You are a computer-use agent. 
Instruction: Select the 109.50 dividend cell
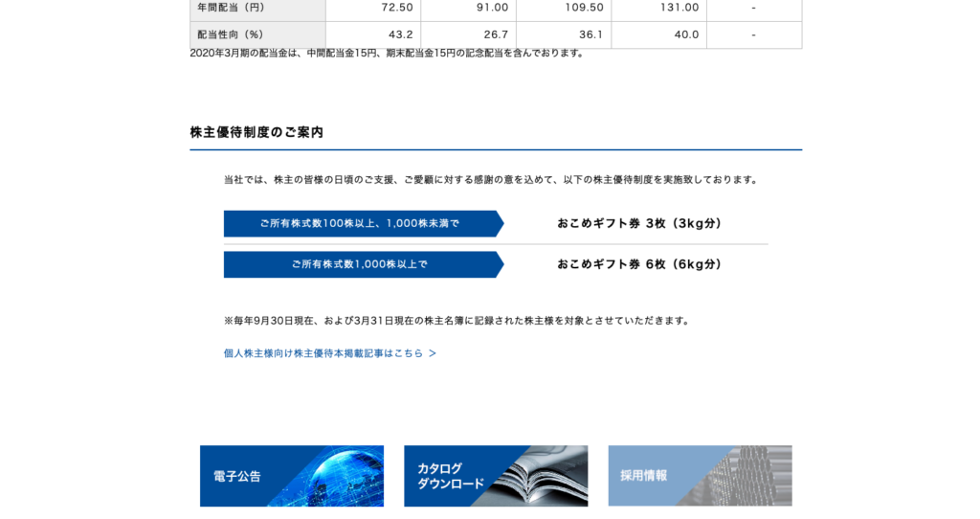coord(564,9)
